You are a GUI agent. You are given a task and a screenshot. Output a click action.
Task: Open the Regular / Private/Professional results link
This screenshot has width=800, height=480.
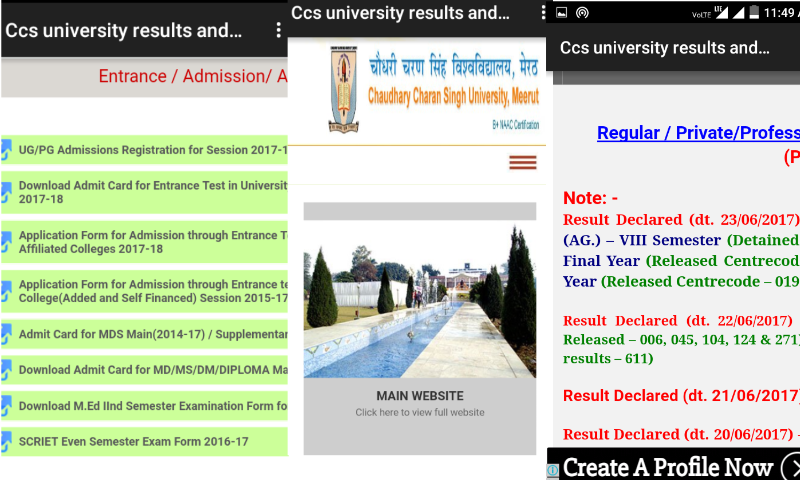point(698,133)
